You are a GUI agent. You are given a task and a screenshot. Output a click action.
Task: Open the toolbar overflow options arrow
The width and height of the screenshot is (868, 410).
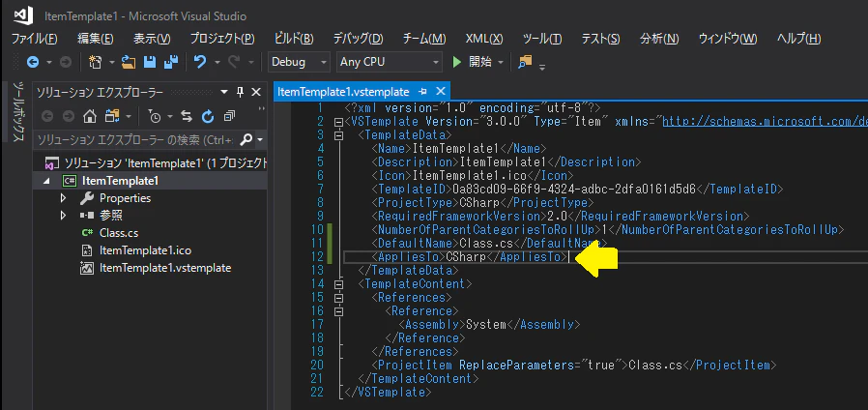pos(542,67)
